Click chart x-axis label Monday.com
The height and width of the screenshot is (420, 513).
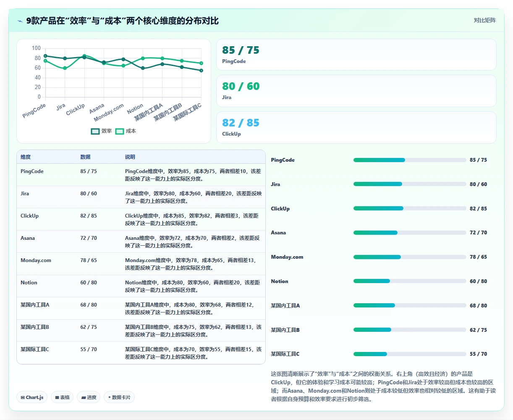(109, 113)
